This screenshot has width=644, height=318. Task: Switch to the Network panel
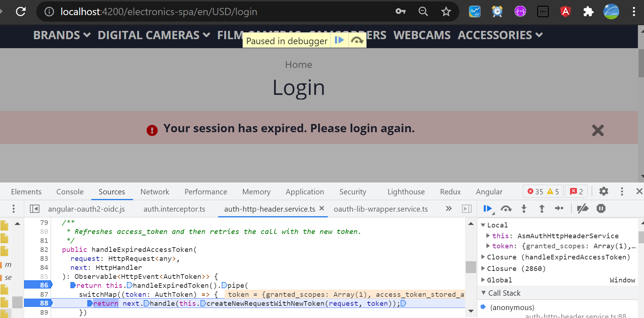point(155,192)
